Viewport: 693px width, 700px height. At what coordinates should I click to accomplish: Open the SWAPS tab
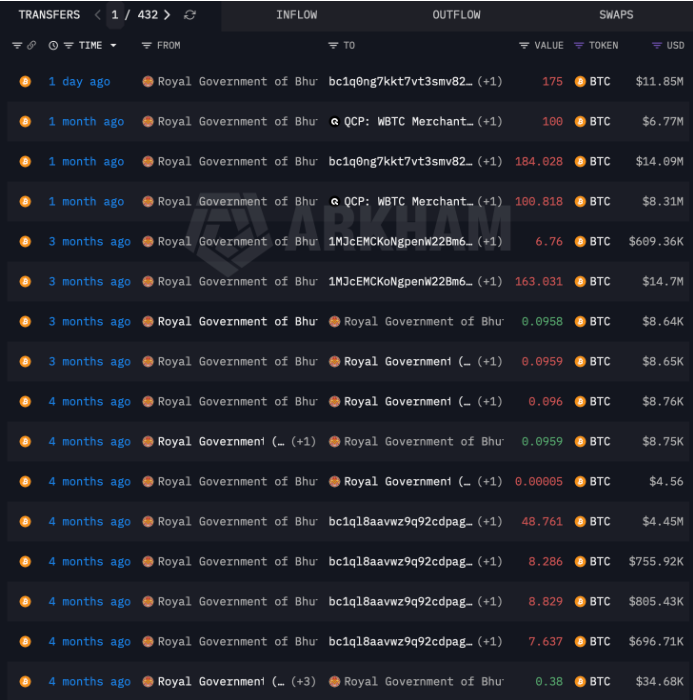[616, 15]
